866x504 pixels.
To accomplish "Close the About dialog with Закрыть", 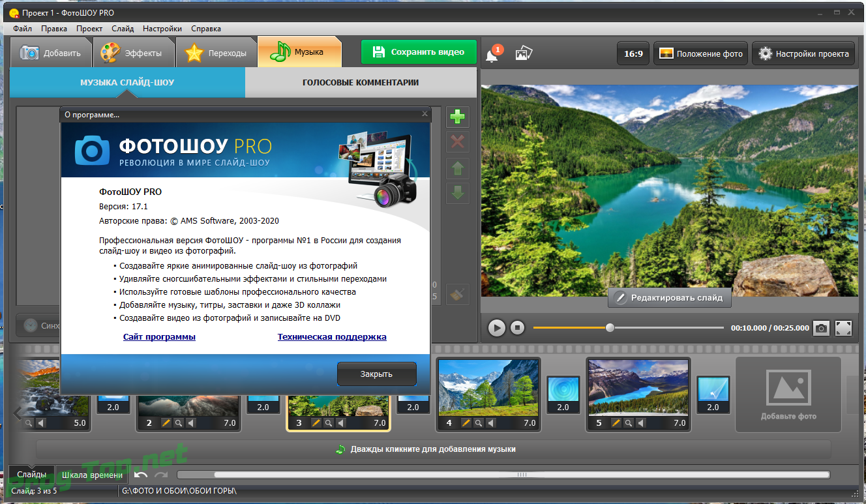I will tap(376, 374).
